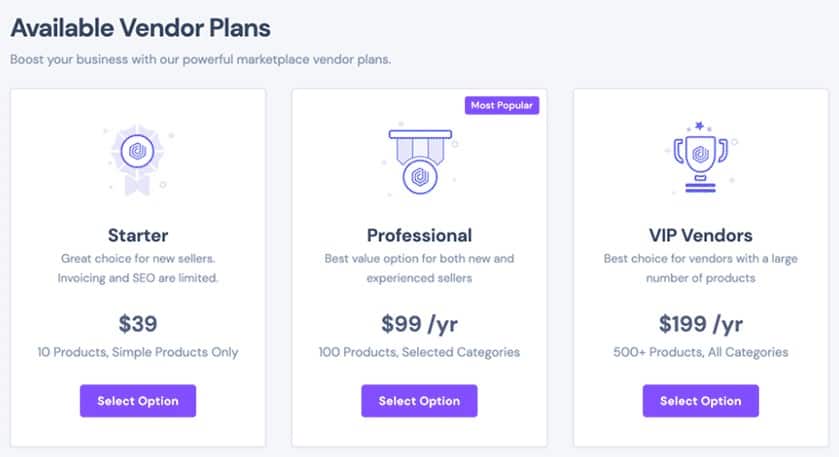Choose Select Option under VIP Vendors
Screen dimensions: 839x457
coord(701,401)
